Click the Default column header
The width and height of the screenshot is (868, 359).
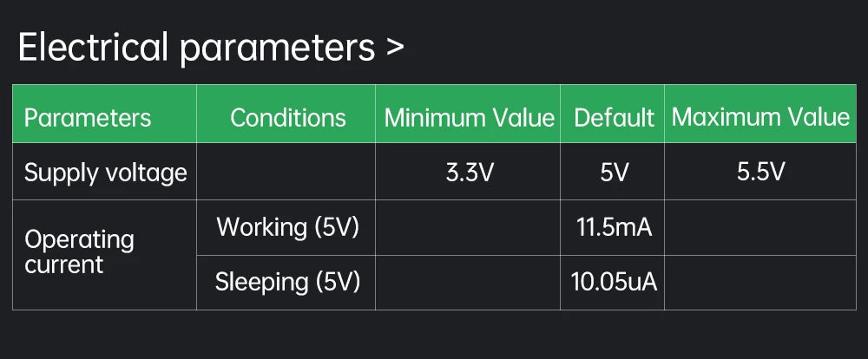tap(614, 118)
